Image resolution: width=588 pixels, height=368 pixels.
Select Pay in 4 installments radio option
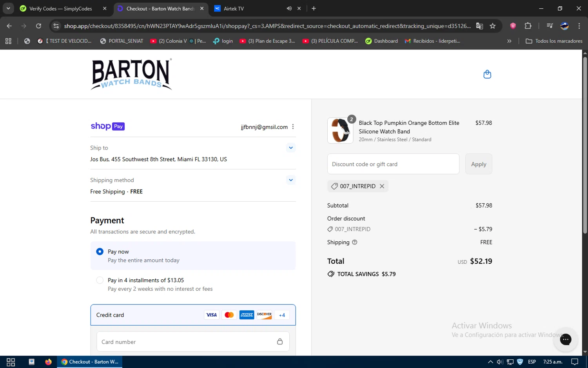coord(100,280)
